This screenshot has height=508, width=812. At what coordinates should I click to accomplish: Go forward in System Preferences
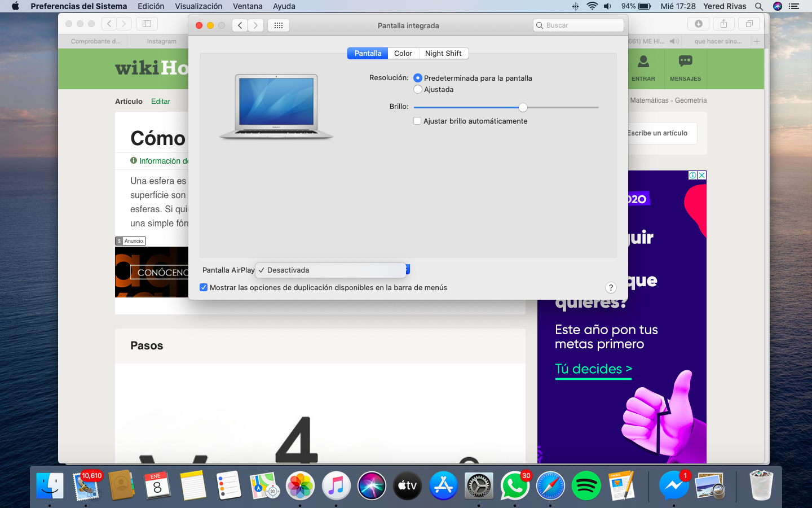[256, 25]
